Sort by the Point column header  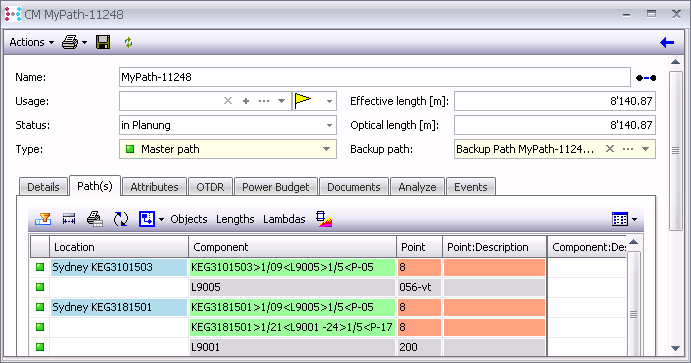click(419, 247)
